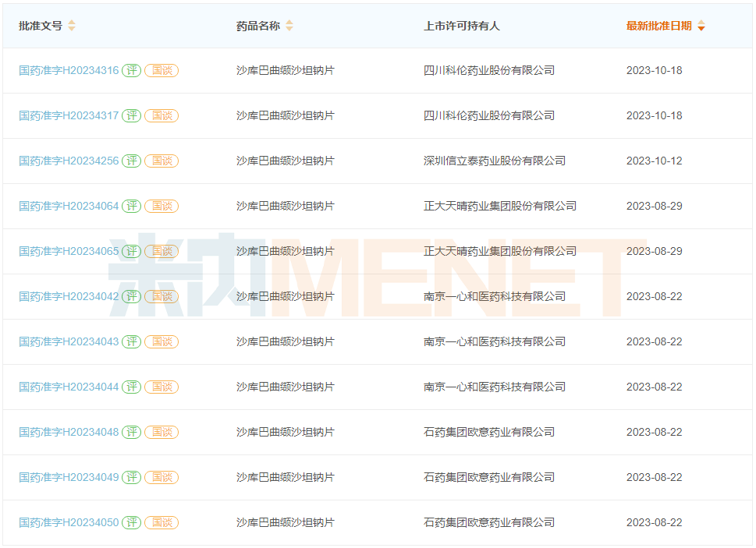Click the 国谈 badge for H20234256
756x548 pixels.
tap(161, 161)
